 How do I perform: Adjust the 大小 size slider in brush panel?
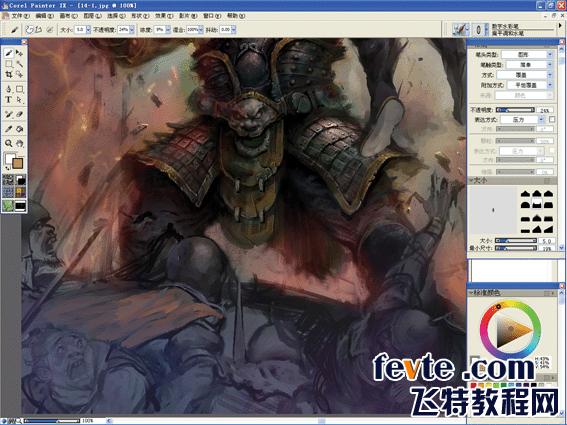point(515,241)
